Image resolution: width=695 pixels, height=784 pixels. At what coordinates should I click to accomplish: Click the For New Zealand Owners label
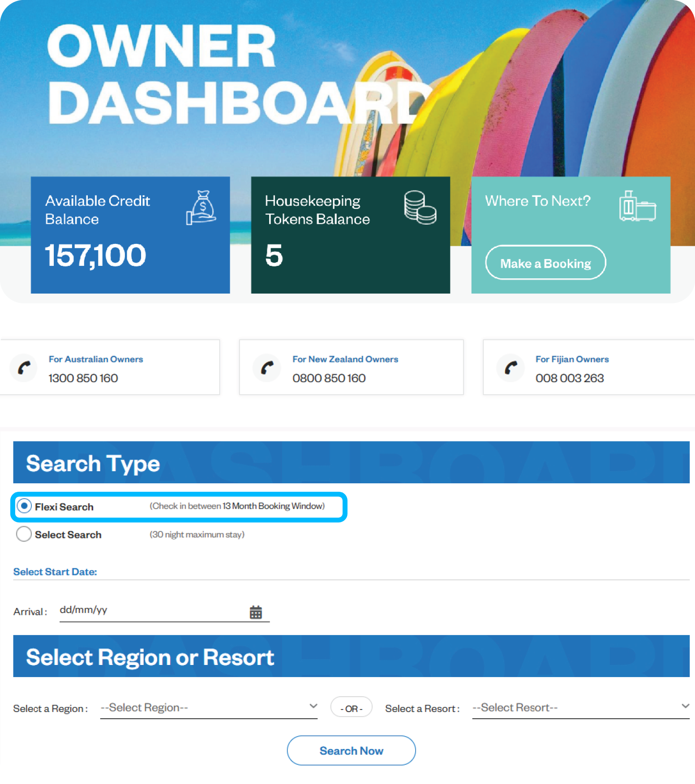point(345,359)
